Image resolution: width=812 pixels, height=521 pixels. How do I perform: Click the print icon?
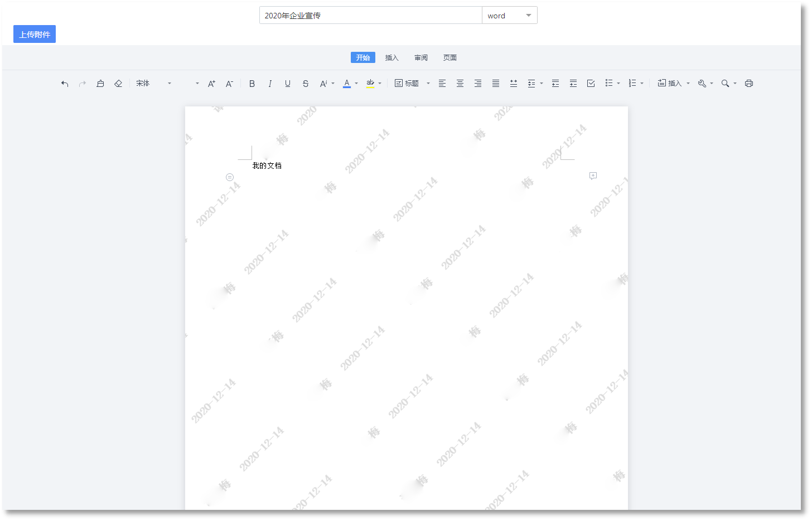[x=749, y=84]
